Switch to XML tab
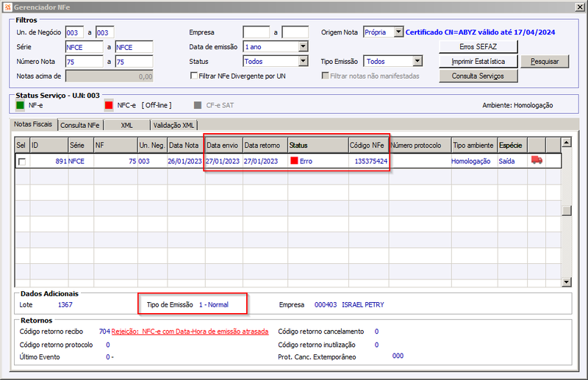Screen dimensions: 588x380 (x=126, y=125)
